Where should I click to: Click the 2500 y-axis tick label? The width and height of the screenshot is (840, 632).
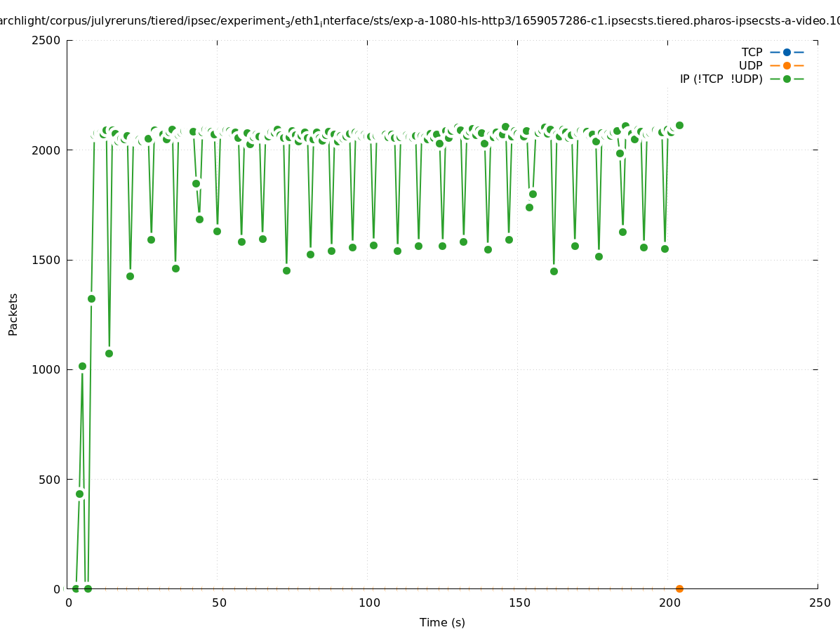pos(48,40)
